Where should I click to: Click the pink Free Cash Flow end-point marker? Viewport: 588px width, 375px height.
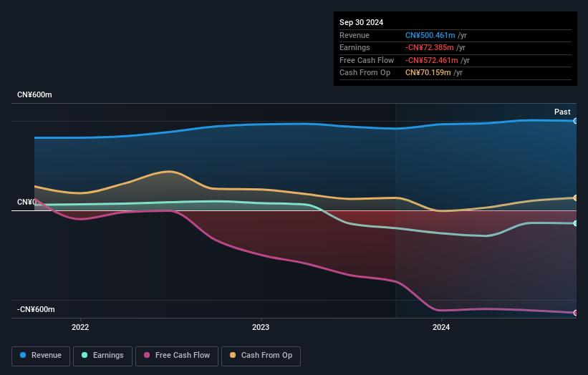coord(576,313)
